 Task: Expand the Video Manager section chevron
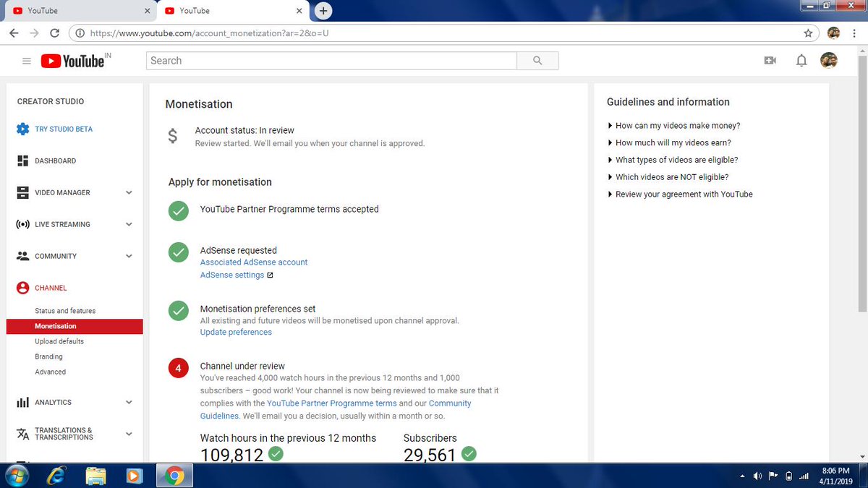coord(129,193)
